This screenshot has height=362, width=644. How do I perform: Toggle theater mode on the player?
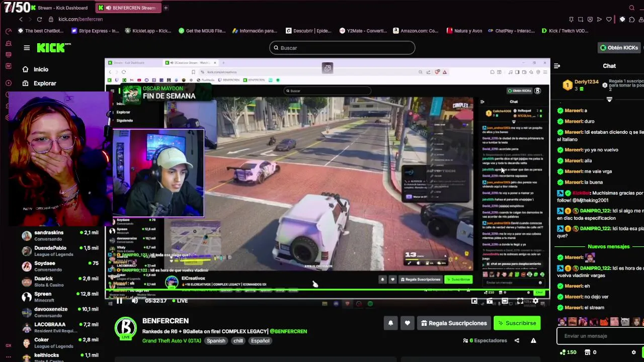coord(505,301)
